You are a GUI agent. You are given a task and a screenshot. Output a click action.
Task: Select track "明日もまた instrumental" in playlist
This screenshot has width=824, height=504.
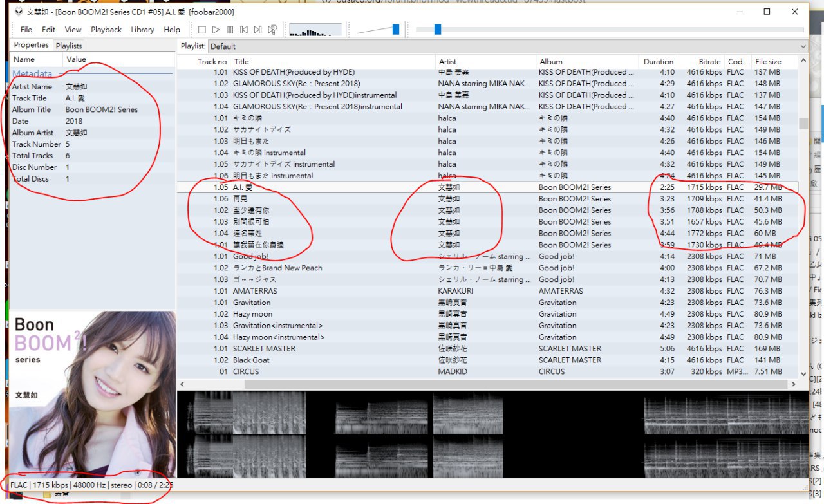[x=273, y=176]
